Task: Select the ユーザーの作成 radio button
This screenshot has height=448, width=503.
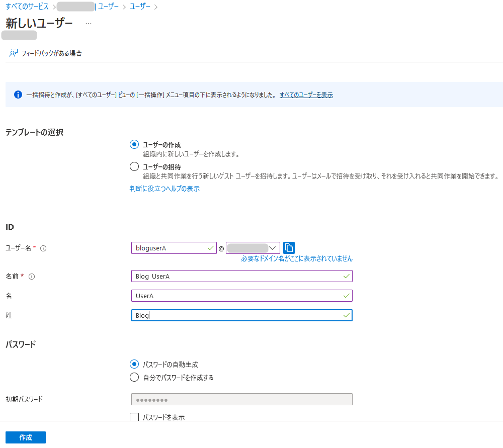Action: [x=134, y=144]
